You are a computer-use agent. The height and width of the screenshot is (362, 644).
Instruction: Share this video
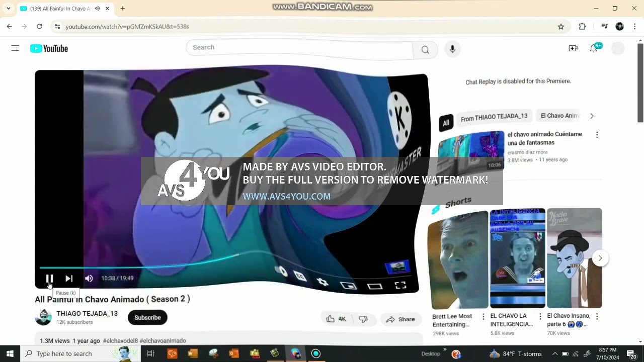coord(400,319)
